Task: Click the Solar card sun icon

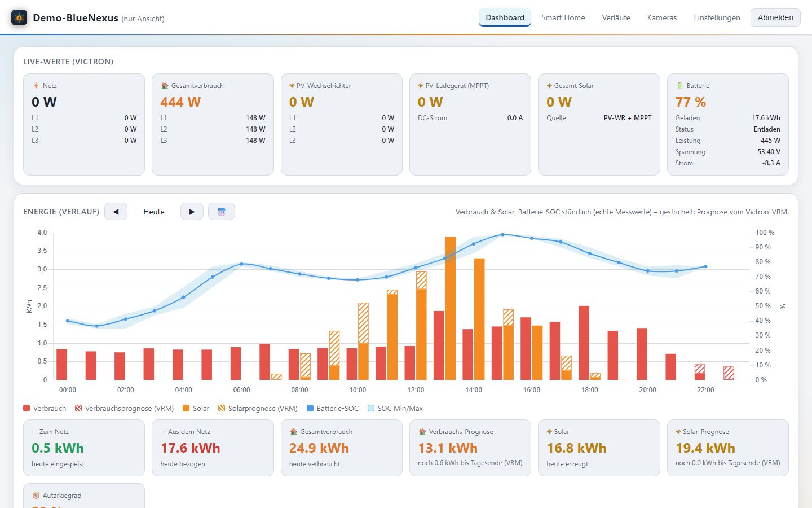Action: (549, 432)
